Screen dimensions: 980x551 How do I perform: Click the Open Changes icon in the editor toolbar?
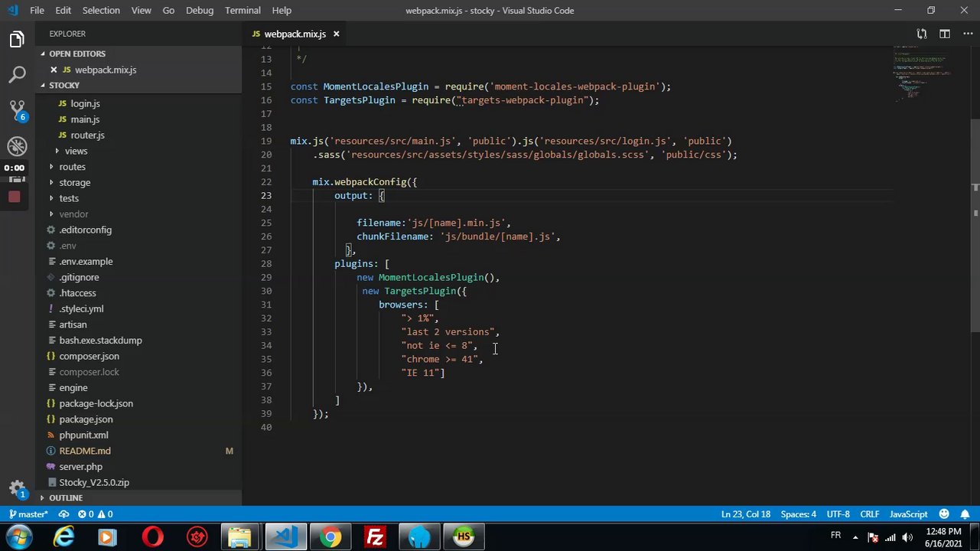point(922,34)
